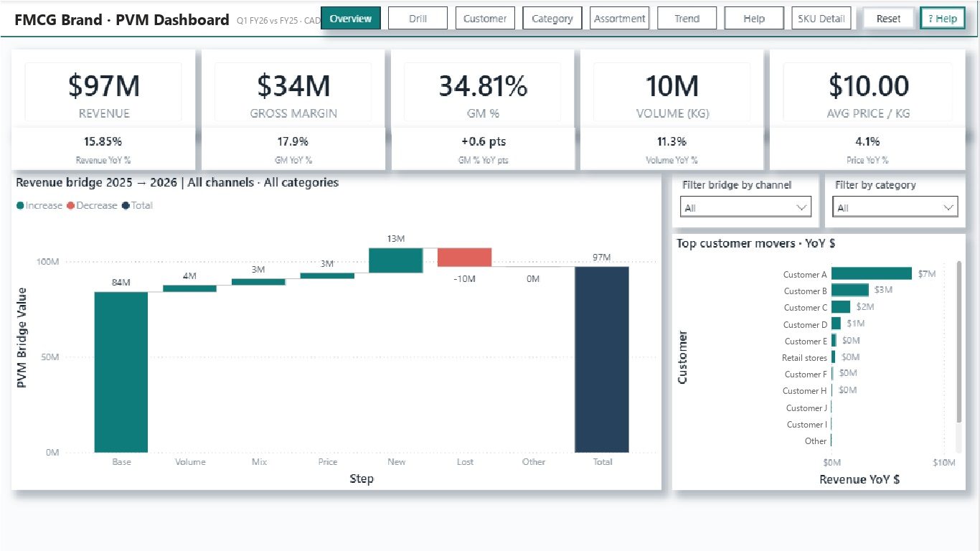Screen dimensions: 980x551
Task: Select the Base bar in the bridge
Action: (121, 372)
